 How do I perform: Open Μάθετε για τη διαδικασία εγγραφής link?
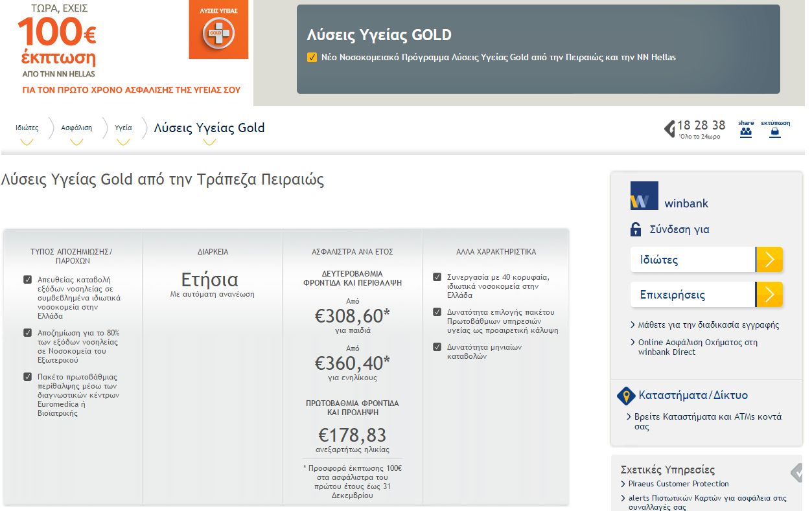point(708,325)
